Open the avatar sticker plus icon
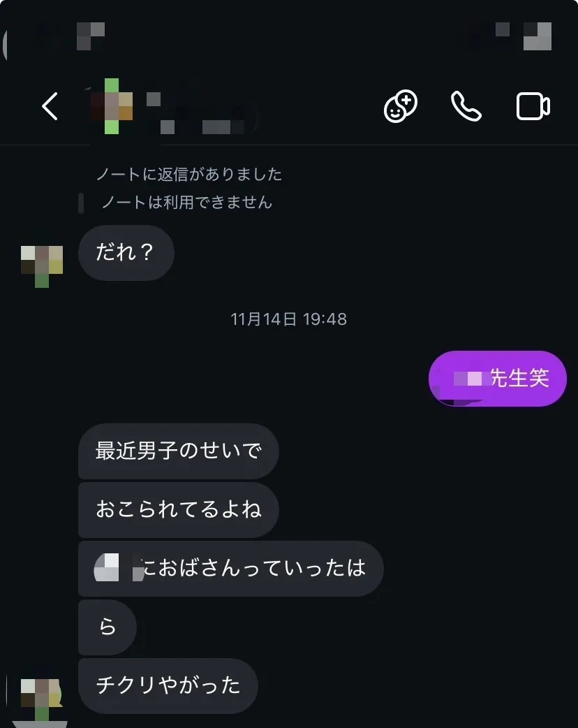The image size is (578, 728). (400, 106)
